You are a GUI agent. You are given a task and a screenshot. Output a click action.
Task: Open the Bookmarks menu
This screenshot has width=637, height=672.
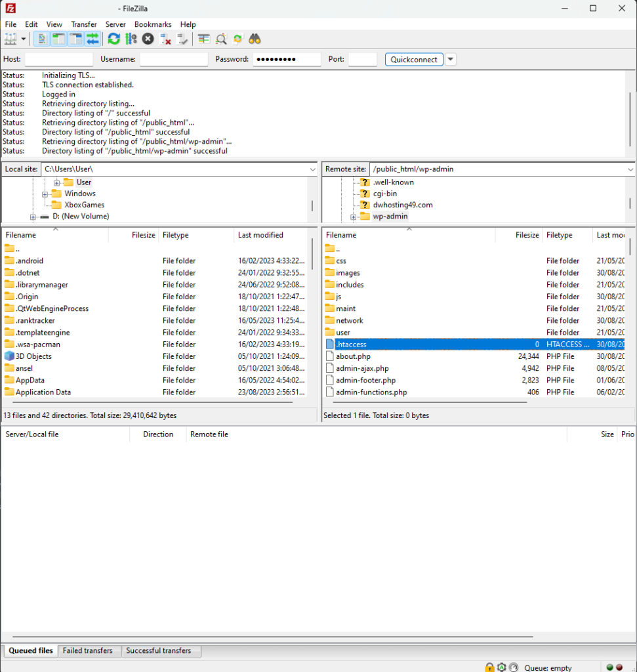coord(153,24)
